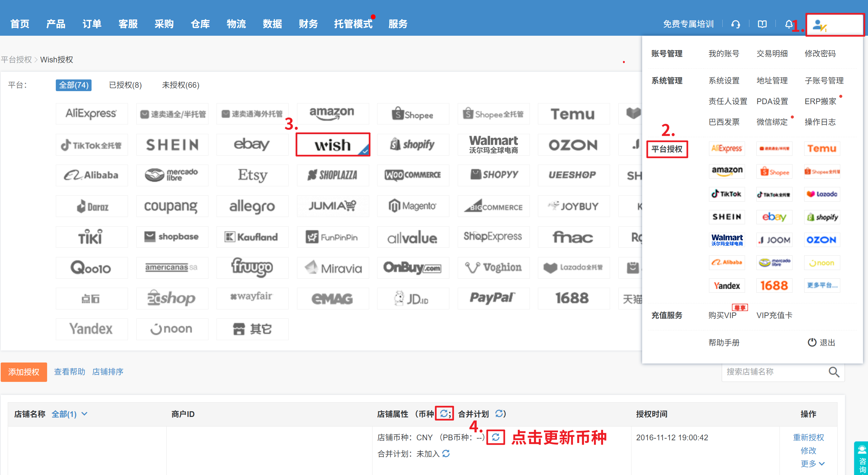The width and height of the screenshot is (868, 475).
Task: Open the help manual book icon
Action: coord(762,24)
